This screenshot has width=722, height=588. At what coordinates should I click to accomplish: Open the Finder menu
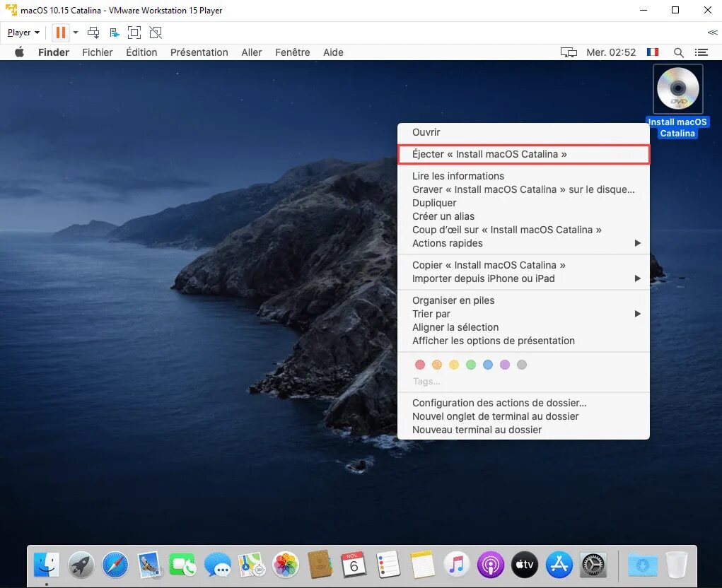(x=54, y=52)
